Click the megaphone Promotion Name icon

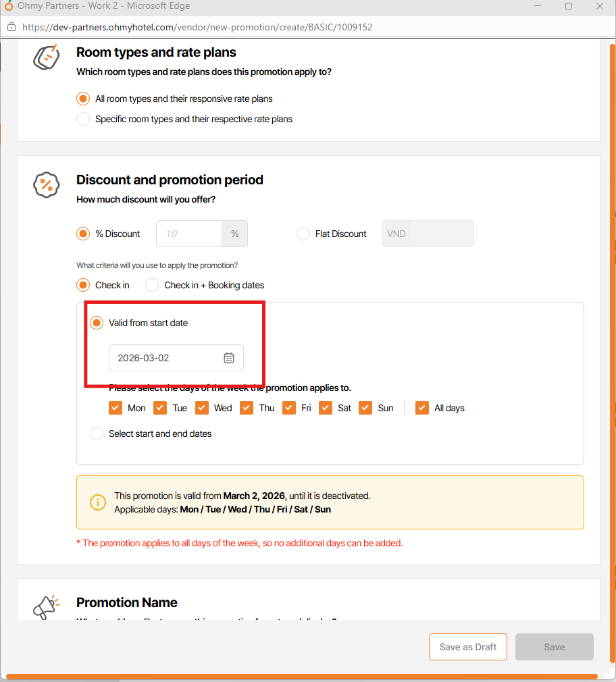[47, 606]
